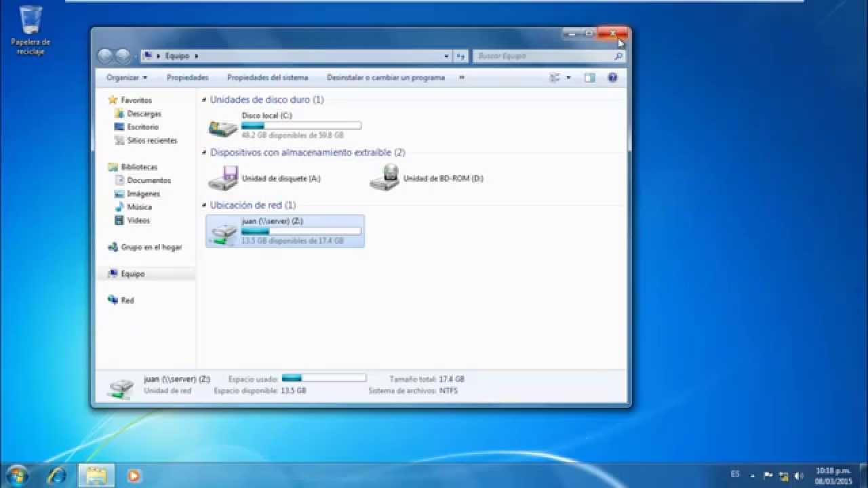The height and width of the screenshot is (488, 868).
Task: Click Propiedades del sistema toolbar button
Action: (x=267, y=78)
